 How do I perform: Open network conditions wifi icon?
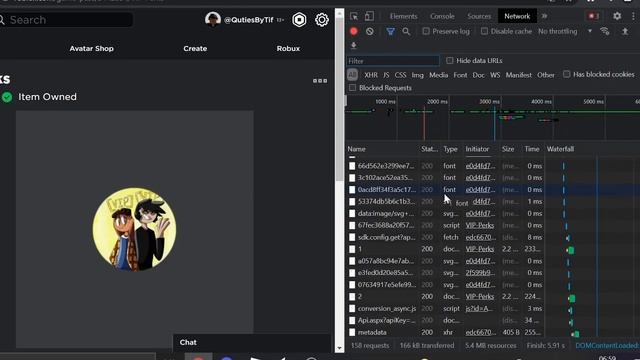tap(605, 31)
